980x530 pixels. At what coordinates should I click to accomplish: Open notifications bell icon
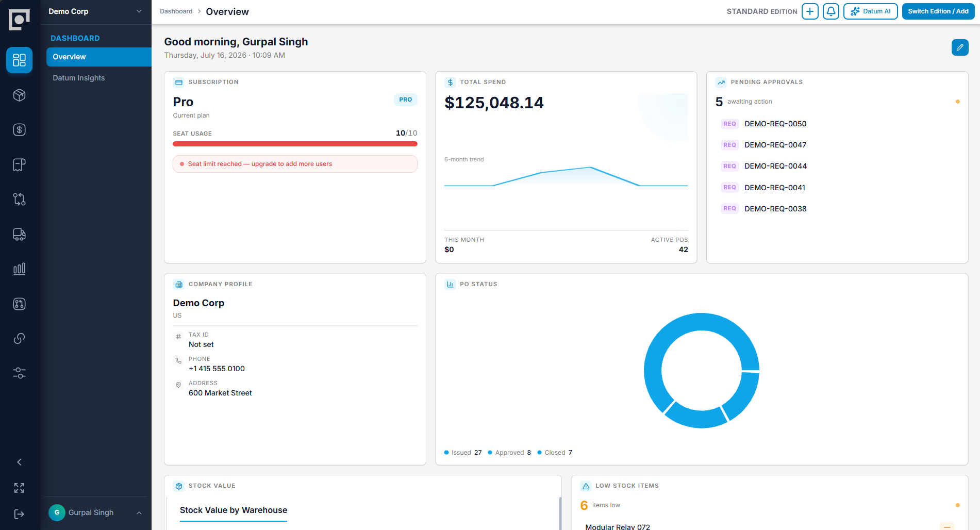831,11
